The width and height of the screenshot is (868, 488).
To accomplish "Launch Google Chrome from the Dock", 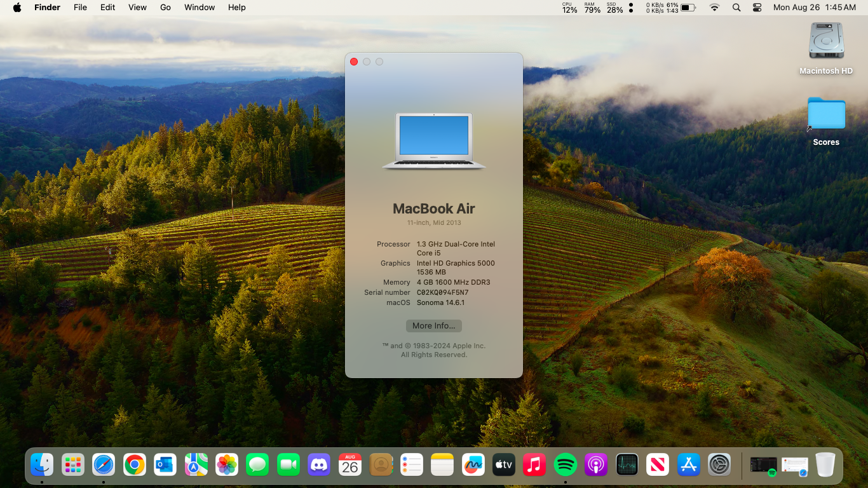I will click(x=134, y=465).
